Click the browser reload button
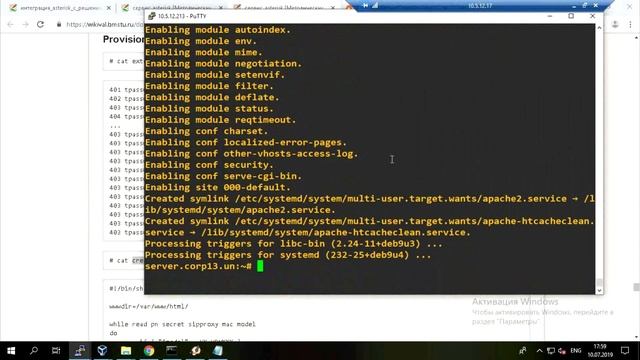640x360 pixels. 40,24
